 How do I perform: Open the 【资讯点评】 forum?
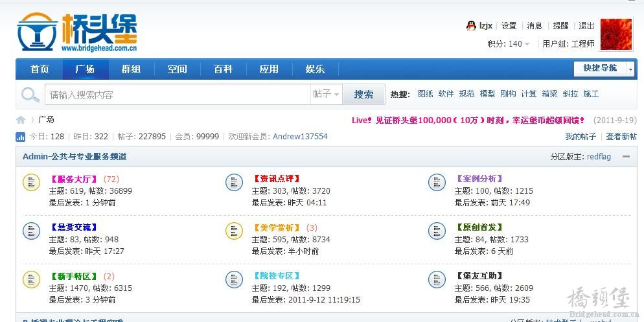point(277,179)
